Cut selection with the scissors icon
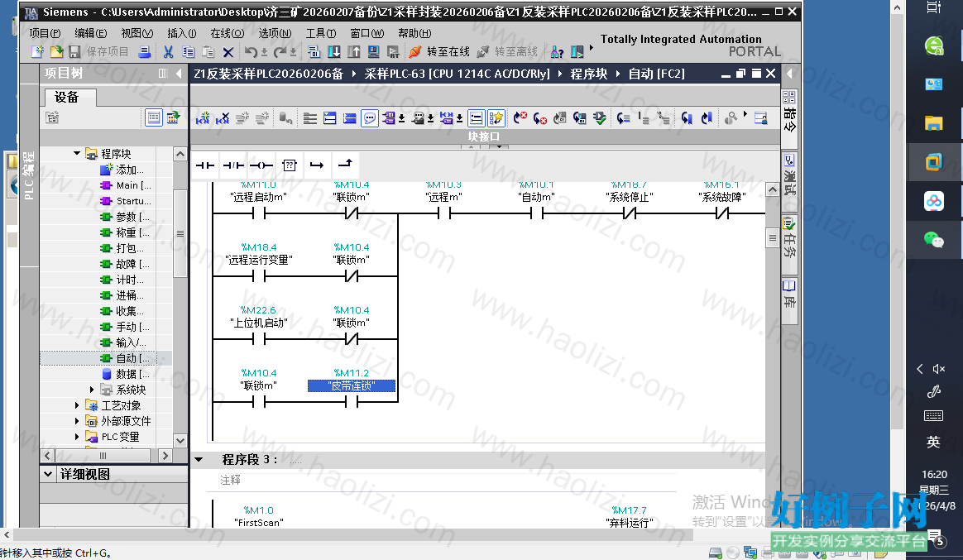Viewport: 963px width, 560px height. coord(168,51)
